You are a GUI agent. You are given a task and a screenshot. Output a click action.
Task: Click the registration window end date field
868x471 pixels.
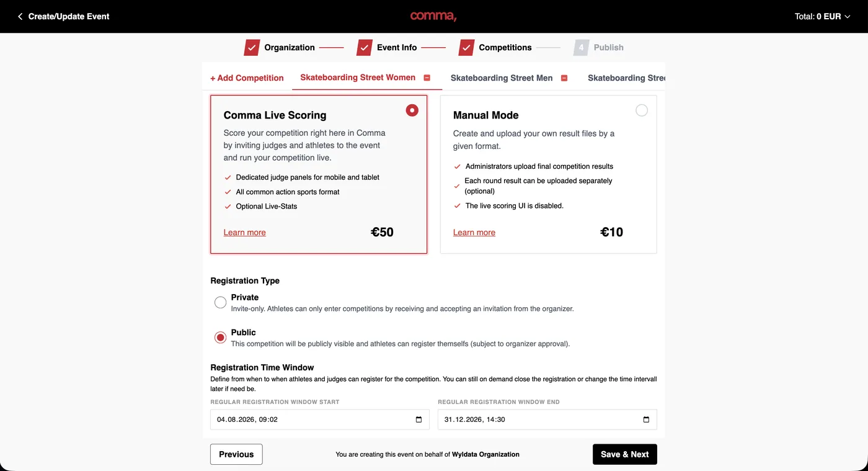point(547,419)
